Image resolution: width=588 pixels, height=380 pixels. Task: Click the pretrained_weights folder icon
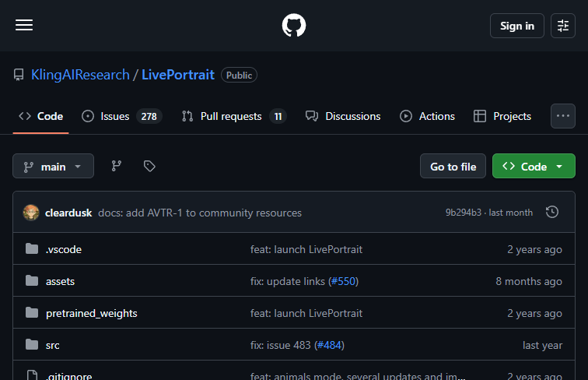click(32, 312)
